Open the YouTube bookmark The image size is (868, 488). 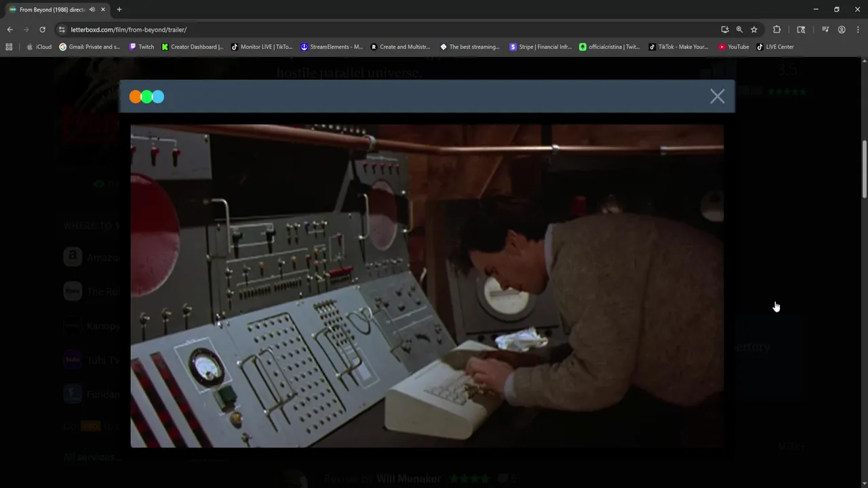(734, 47)
